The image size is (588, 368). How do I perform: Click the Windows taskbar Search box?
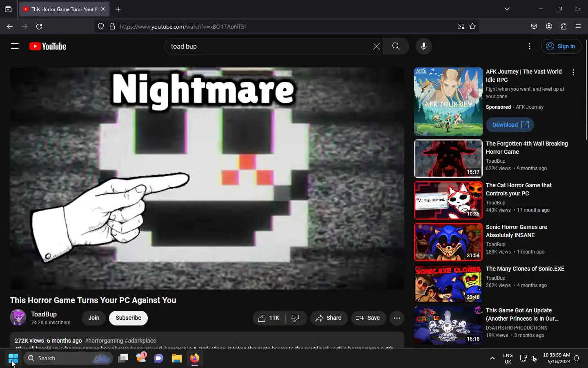68,358
